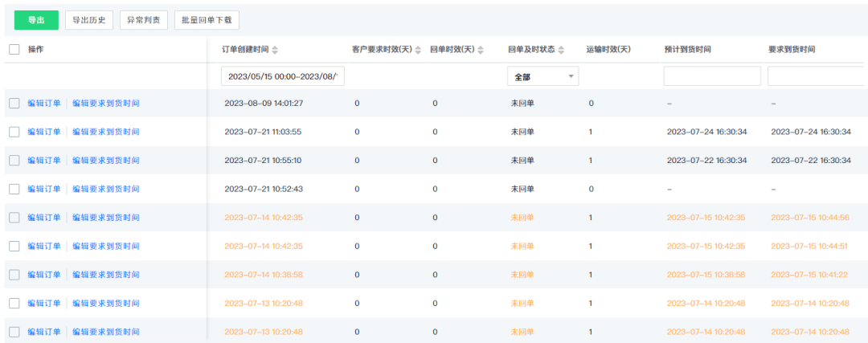Click the 预计到货时间 column header

pyautogui.click(x=687, y=49)
